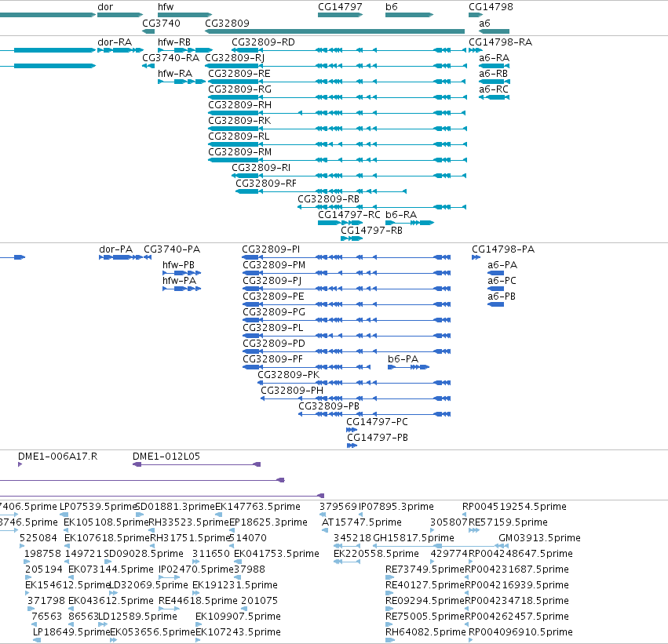Select transcript CG3740-RA
The height and width of the screenshot is (644, 668).
[x=170, y=58]
